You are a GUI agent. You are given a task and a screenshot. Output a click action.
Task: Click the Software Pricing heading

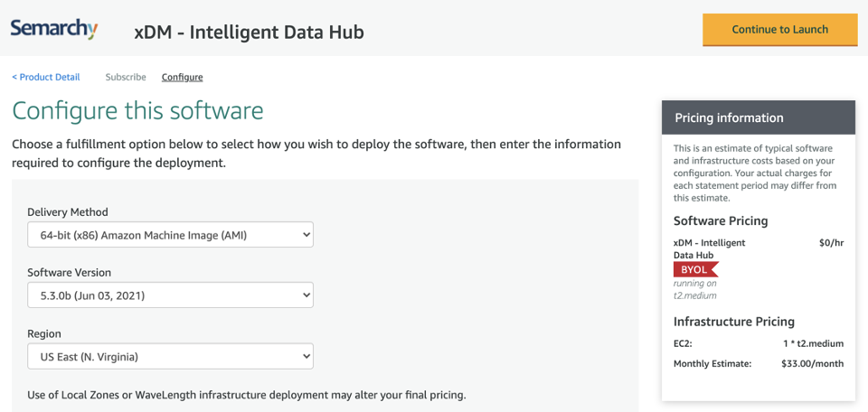click(x=721, y=220)
